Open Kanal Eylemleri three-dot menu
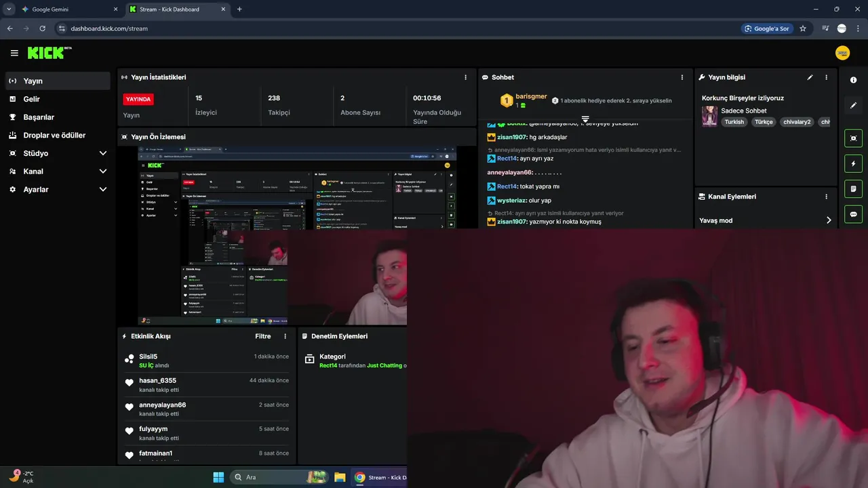 pos(826,197)
